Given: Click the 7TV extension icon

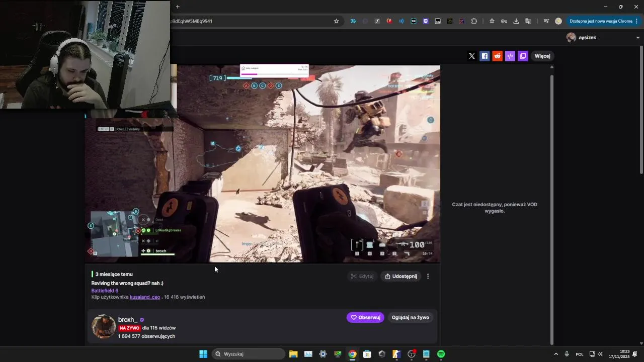Looking at the screenshot, I should (353, 21).
